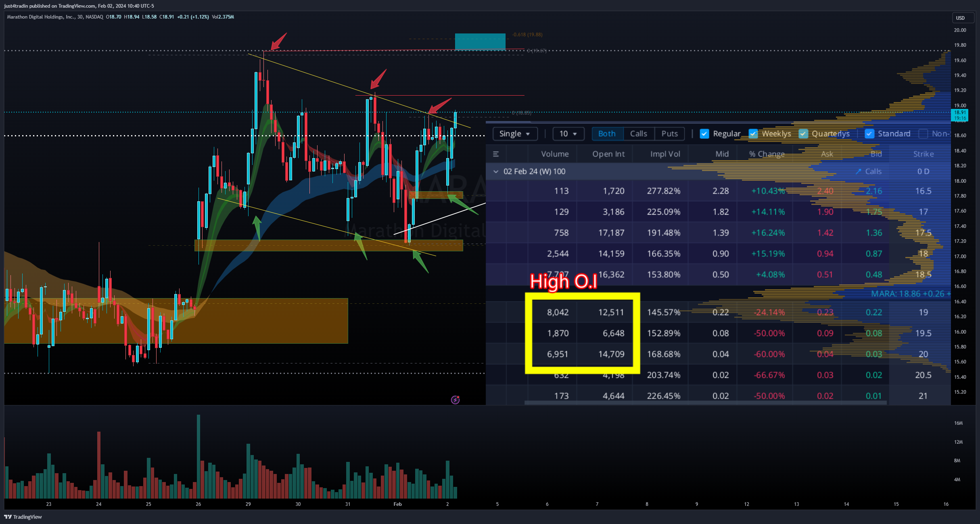The width and height of the screenshot is (980, 524).
Task: Click the 6,648 open interest cell
Action: click(x=614, y=333)
